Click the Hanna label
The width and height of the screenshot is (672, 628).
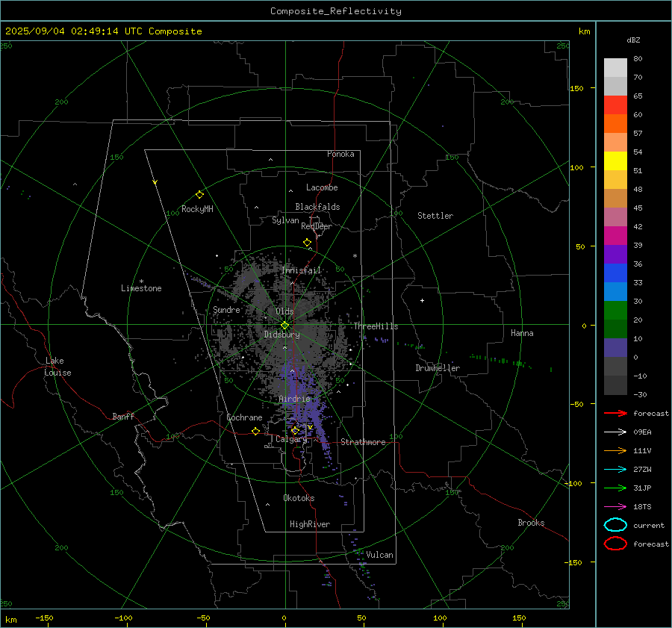coord(522,333)
